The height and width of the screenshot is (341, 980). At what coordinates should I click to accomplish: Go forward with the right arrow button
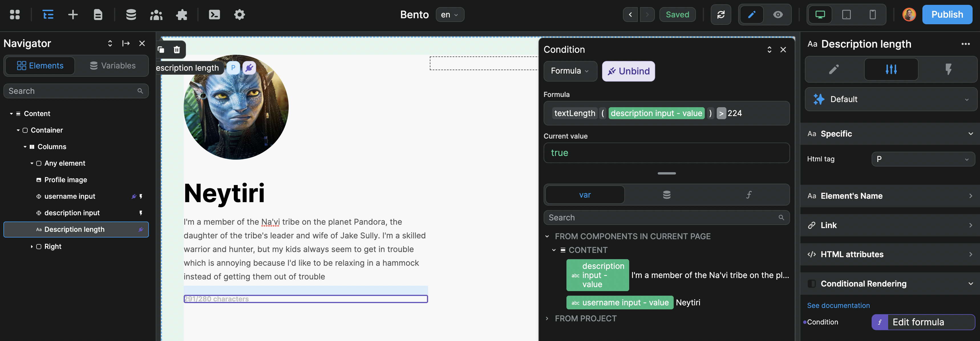click(647, 15)
